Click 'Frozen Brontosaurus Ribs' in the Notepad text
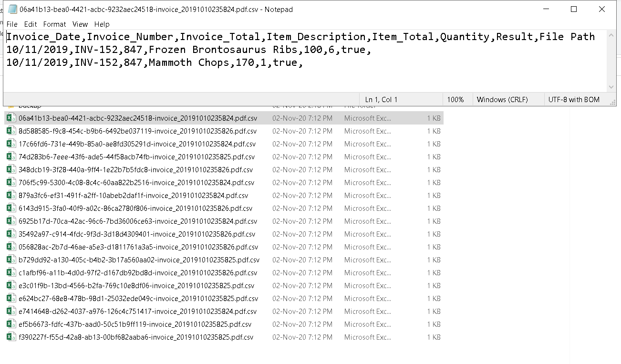The width and height of the screenshot is (621, 364). pos(224,50)
